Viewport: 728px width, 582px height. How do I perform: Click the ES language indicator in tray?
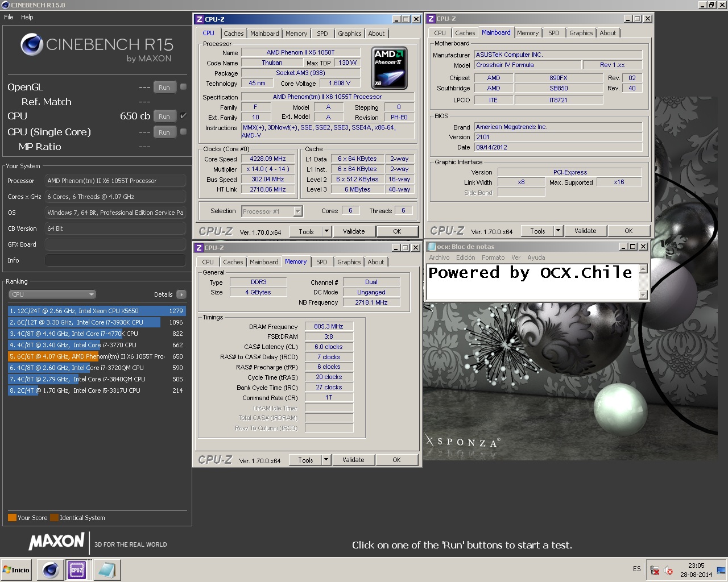(x=637, y=569)
